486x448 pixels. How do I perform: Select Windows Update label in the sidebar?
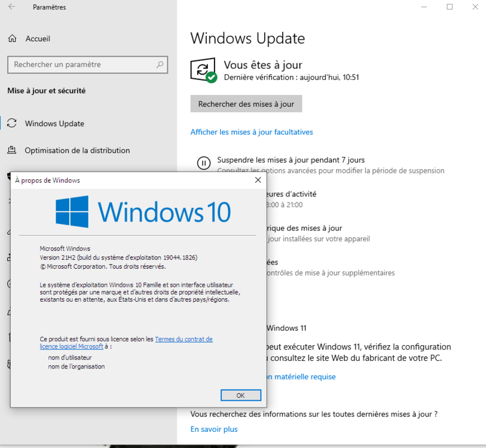[54, 124]
